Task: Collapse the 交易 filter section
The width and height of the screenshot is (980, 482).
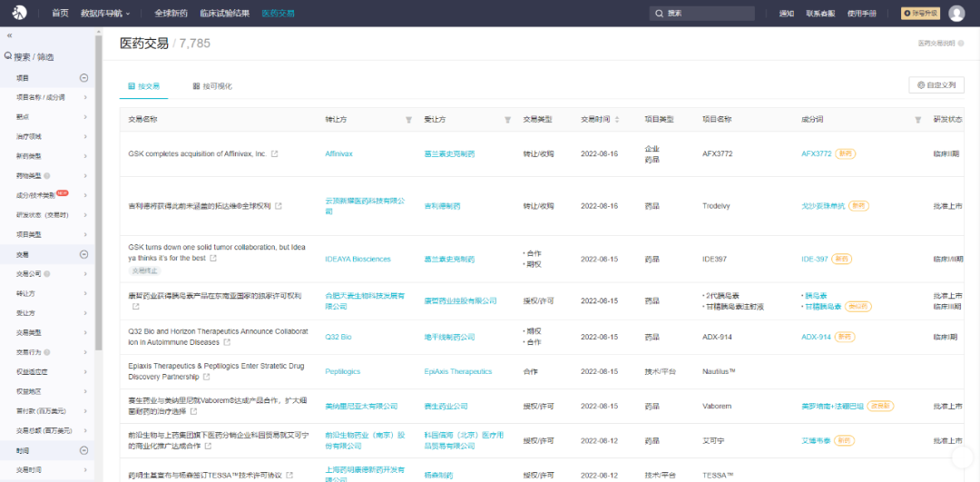Action: click(x=83, y=254)
